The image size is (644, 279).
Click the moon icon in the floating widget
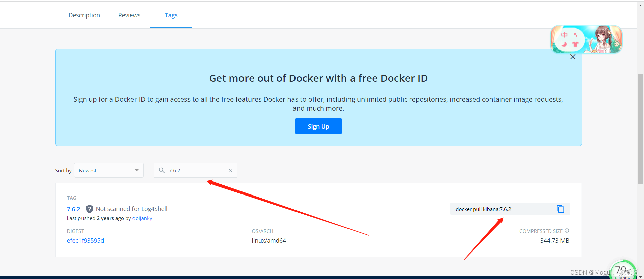point(565,44)
